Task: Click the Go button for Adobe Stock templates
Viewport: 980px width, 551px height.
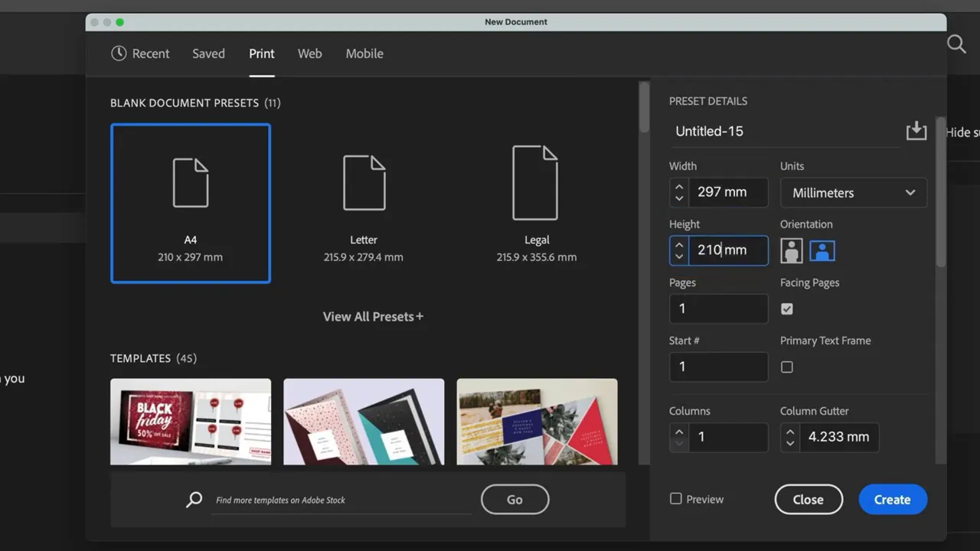Action: click(x=514, y=499)
